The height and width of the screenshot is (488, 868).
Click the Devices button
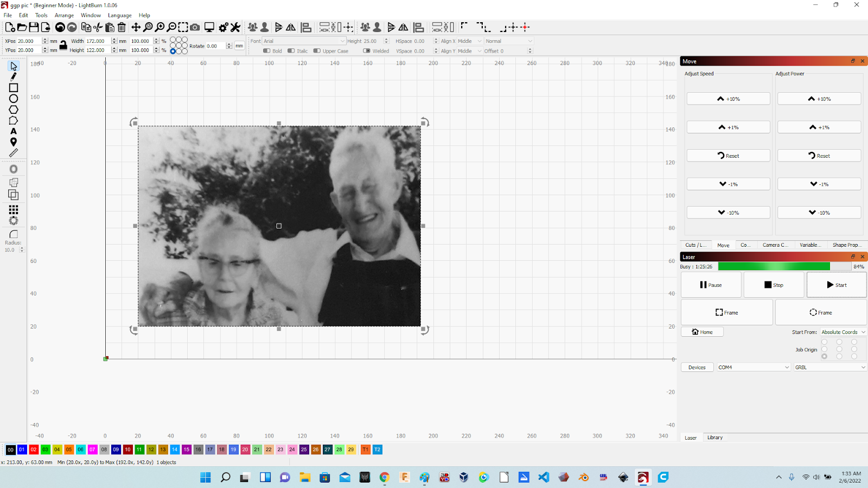tap(697, 367)
